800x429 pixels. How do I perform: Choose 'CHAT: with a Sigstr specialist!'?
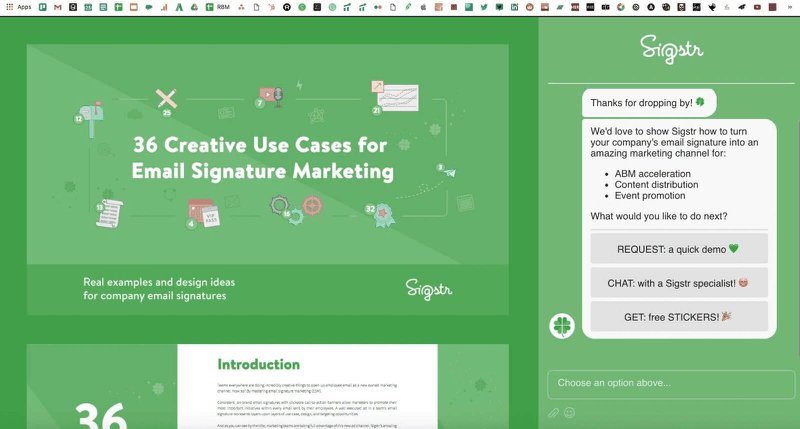[x=679, y=283]
